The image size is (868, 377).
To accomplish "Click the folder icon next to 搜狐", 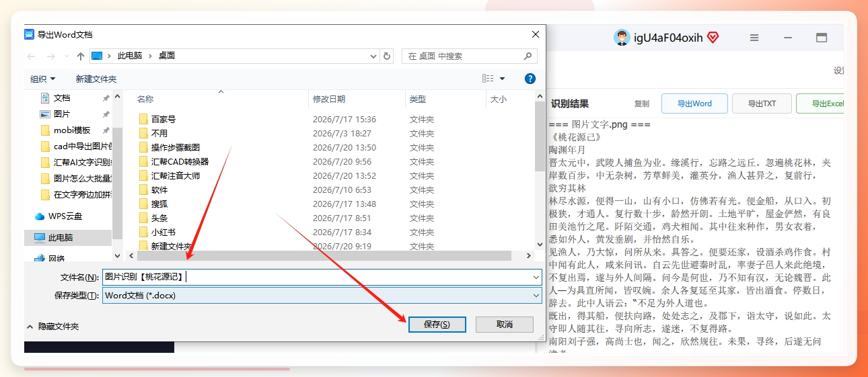I will coord(143,204).
